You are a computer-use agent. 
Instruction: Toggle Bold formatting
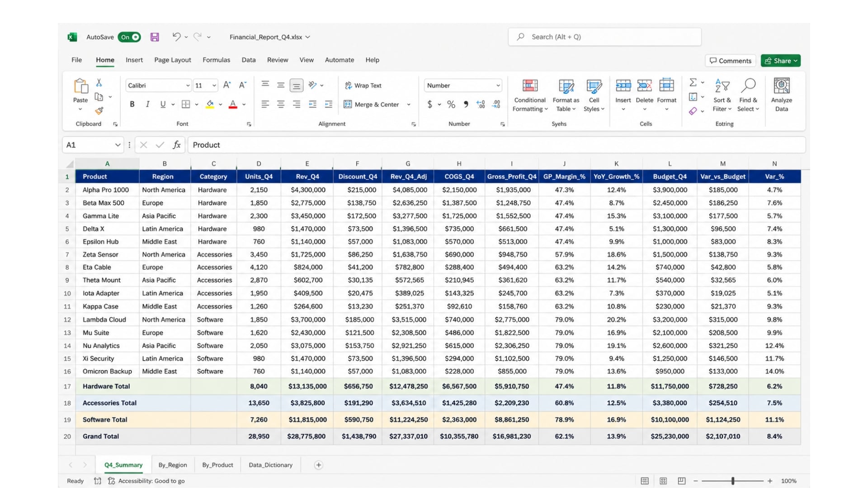point(132,104)
